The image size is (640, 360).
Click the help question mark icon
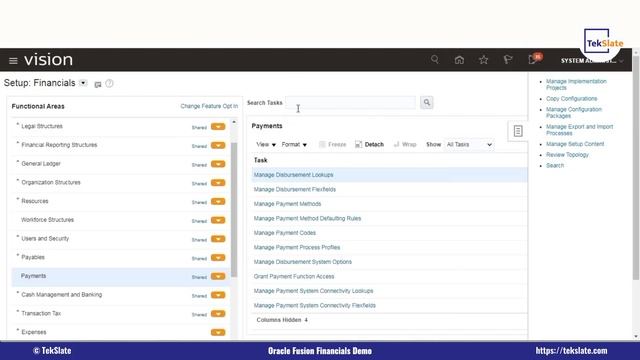tap(109, 83)
